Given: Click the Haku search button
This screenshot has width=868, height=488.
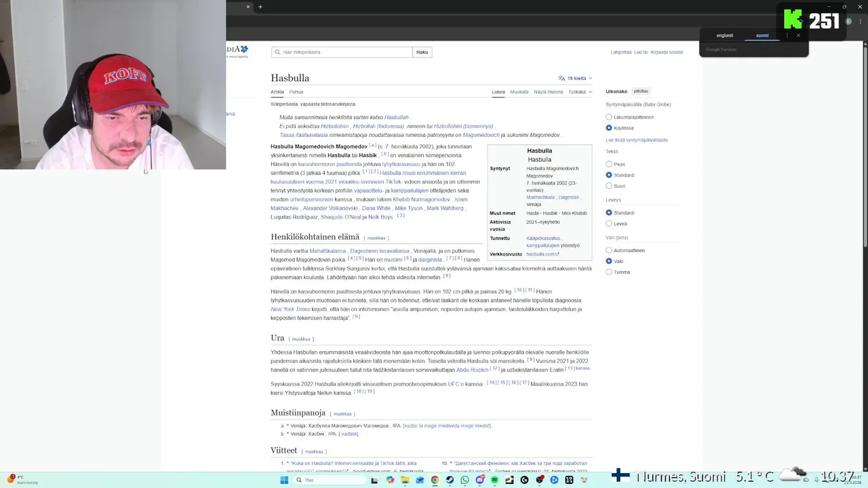Looking at the screenshot, I should point(422,52).
